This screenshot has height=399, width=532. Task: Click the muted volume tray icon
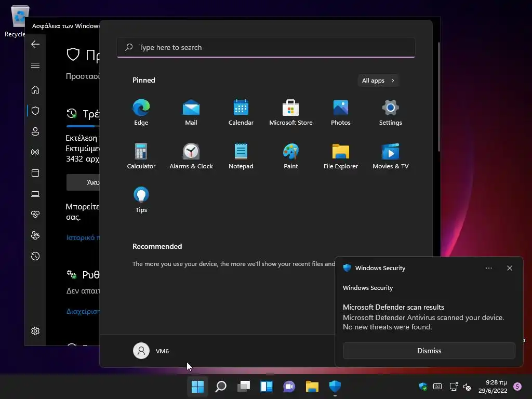click(467, 387)
